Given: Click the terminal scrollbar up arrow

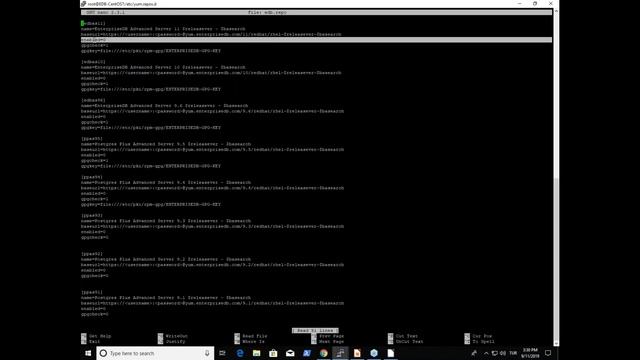Looking at the screenshot, I should 556,11.
